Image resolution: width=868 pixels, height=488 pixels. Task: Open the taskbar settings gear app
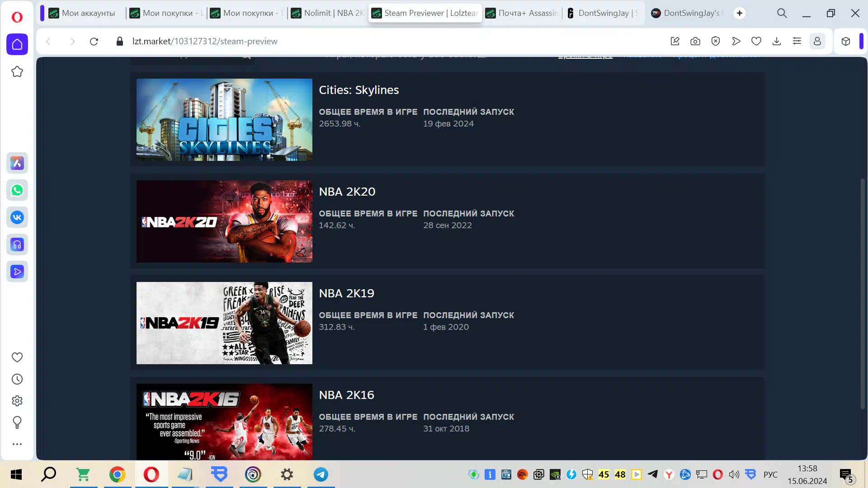click(x=287, y=474)
